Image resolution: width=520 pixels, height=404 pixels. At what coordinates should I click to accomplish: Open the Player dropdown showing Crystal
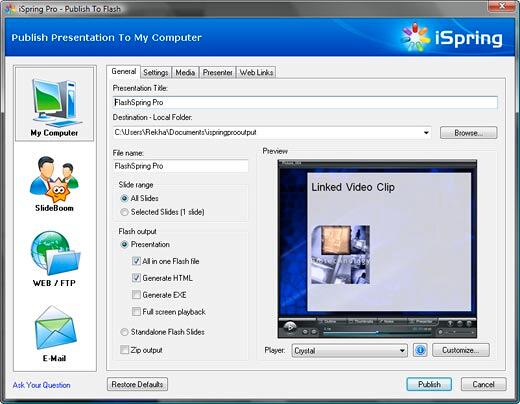pos(349,351)
